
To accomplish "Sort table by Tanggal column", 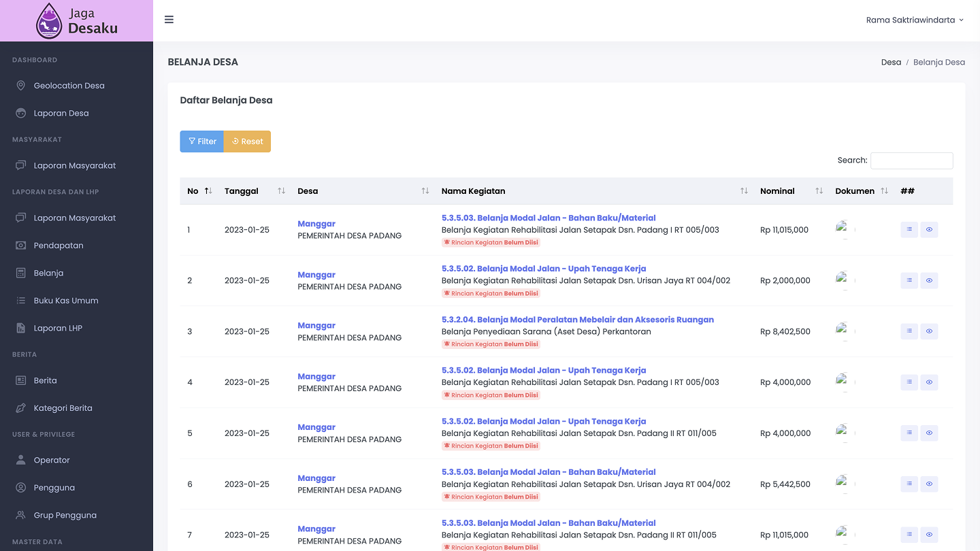I will click(x=254, y=191).
